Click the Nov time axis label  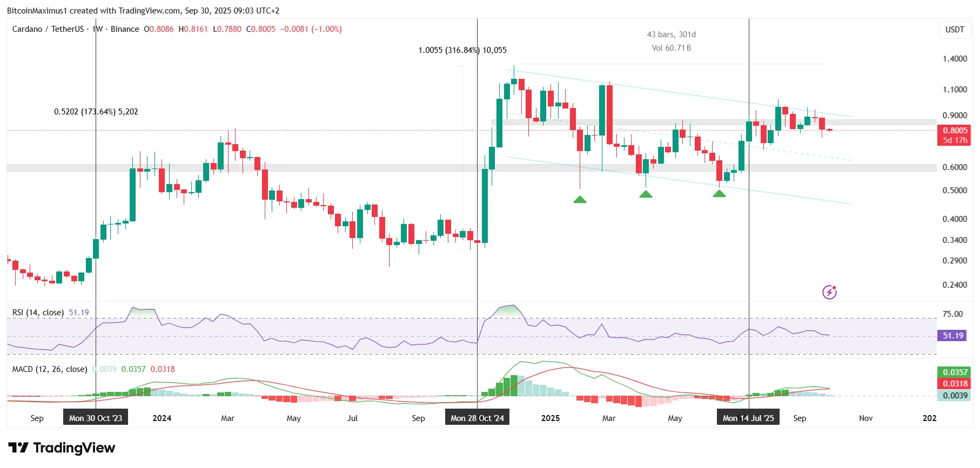865,418
